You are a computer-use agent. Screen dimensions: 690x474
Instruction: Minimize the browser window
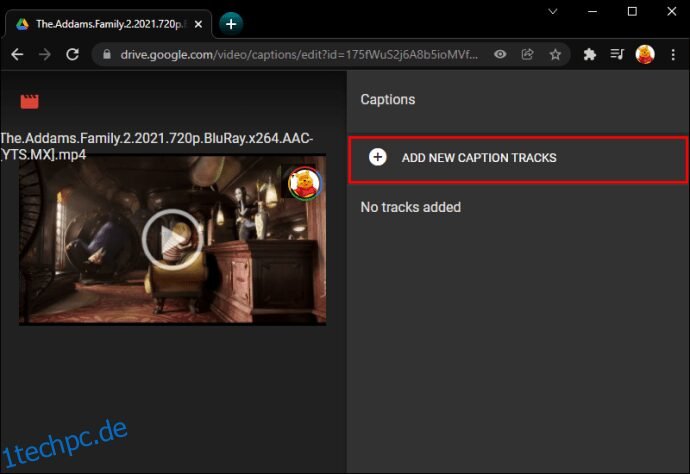(x=592, y=11)
